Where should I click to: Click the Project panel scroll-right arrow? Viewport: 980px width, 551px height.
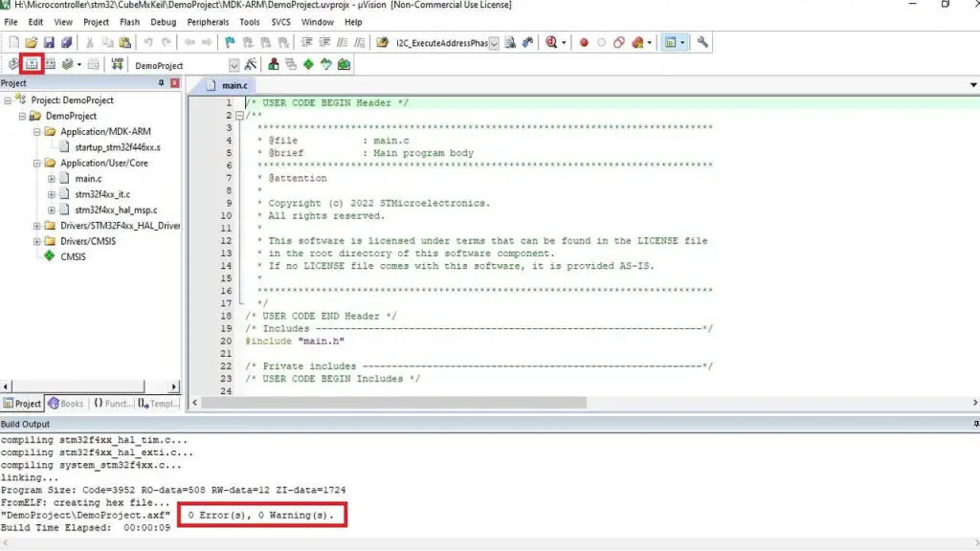tap(174, 386)
